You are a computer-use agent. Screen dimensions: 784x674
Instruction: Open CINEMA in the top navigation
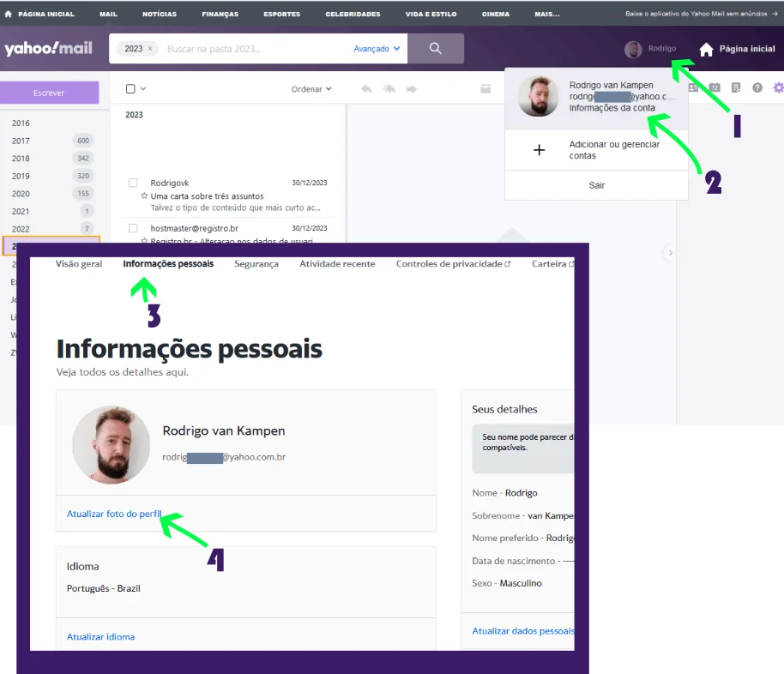(496, 14)
